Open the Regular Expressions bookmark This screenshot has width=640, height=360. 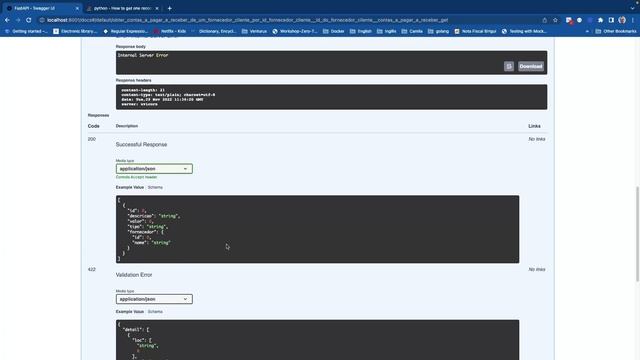(x=126, y=31)
